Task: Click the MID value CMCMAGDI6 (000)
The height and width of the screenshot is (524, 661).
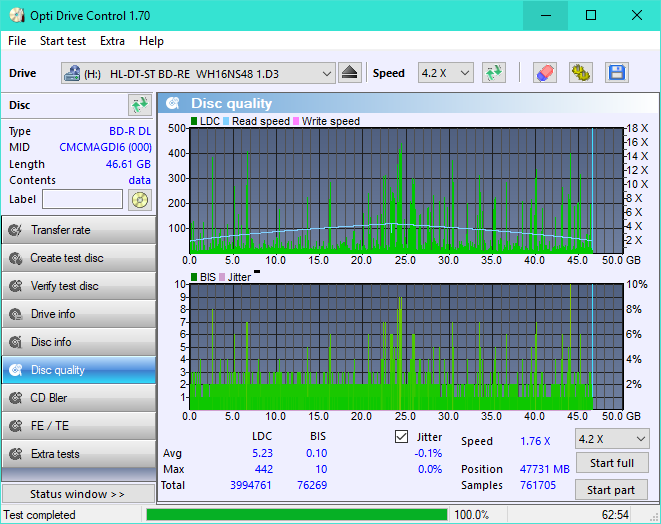Action: click(x=105, y=147)
